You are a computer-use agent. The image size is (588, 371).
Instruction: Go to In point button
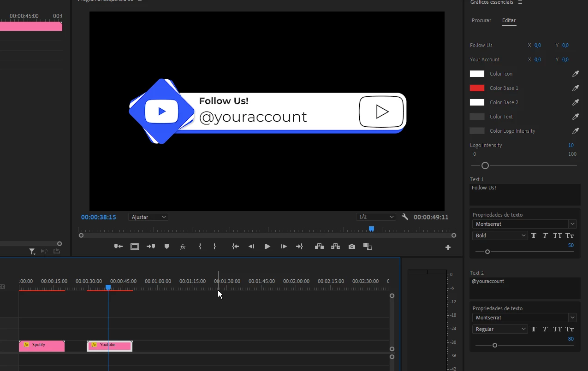click(x=235, y=247)
